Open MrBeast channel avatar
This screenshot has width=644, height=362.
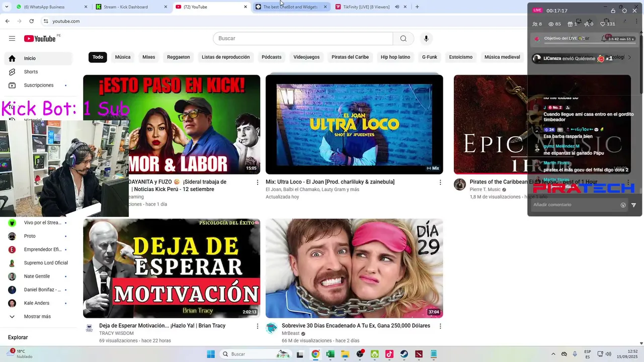pyautogui.click(x=272, y=328)
